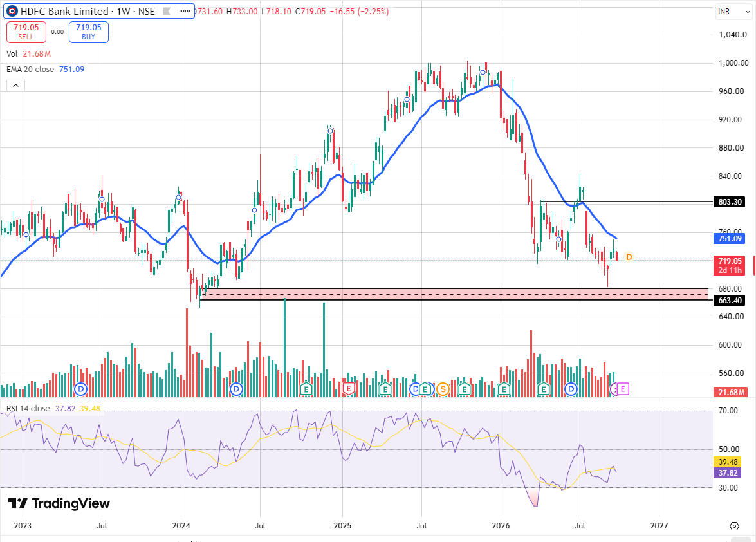Open symbol search via HDFC Bank Limited title
The width and height of the screenshot is (756, 542).
64,11
